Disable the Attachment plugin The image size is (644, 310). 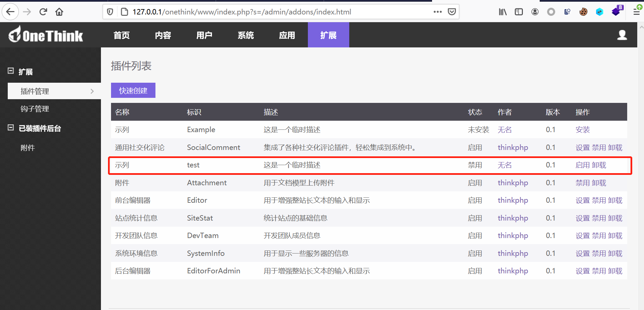click(583, 183)
